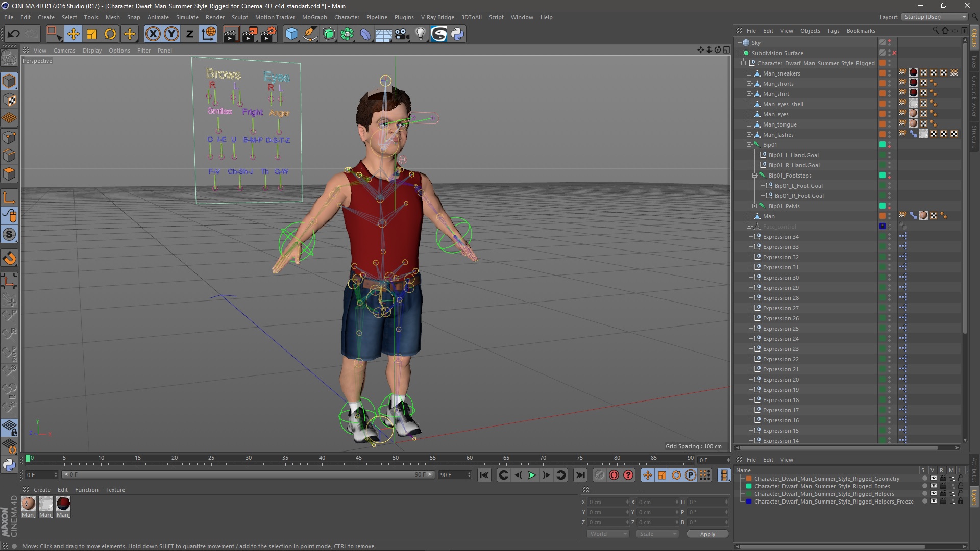This screenshot has height=551, width=980.
Task: Expand Bip01_Pelvis hierarchy
Action: click(x=755, y=206)
